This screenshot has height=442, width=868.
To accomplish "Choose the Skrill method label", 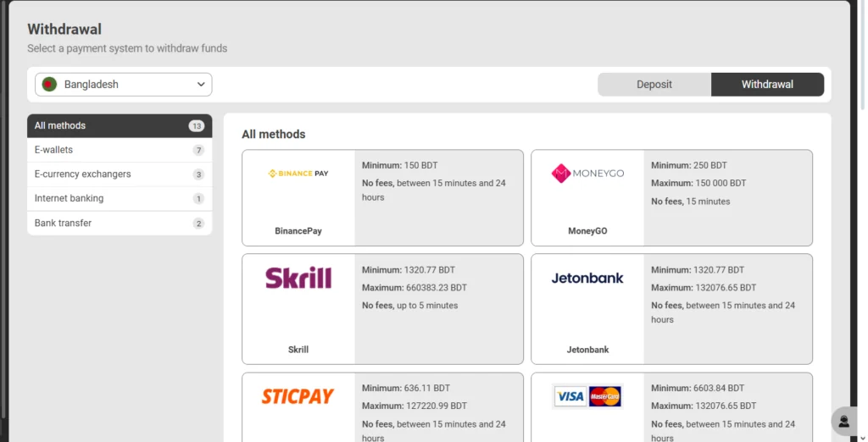I will coord(298,350).
